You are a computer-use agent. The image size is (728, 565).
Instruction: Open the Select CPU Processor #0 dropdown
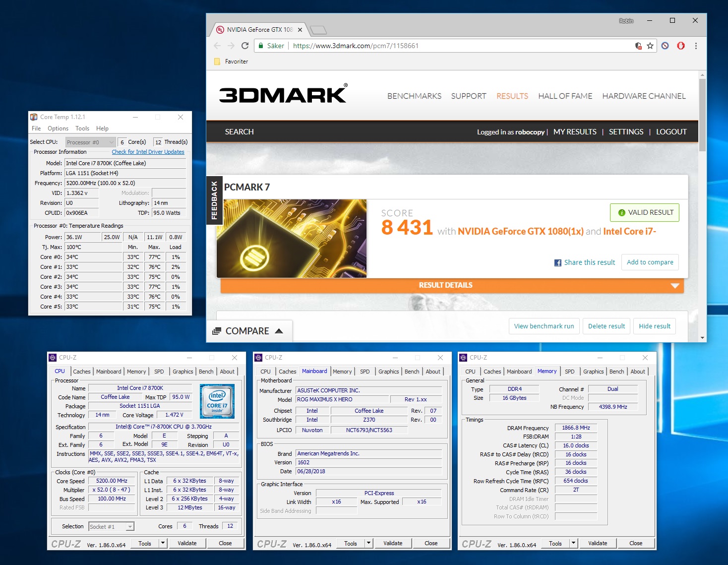[x=90, y=142]
